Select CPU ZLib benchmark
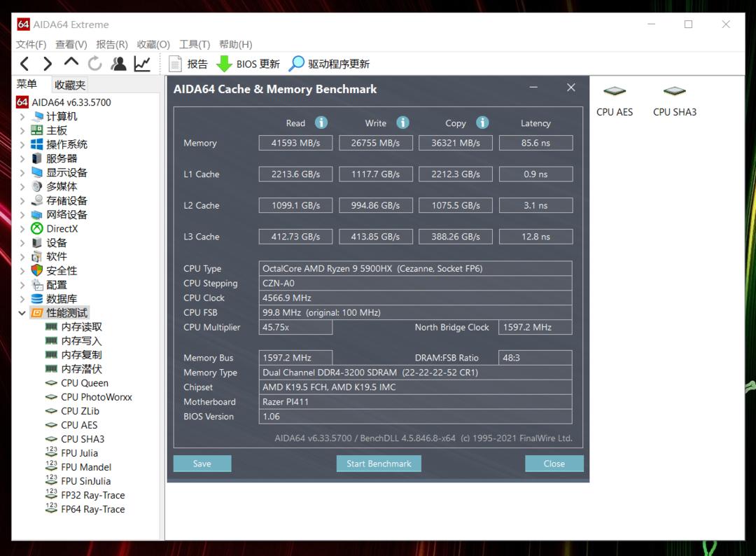756x556 pixels. [x=80, y=411]
